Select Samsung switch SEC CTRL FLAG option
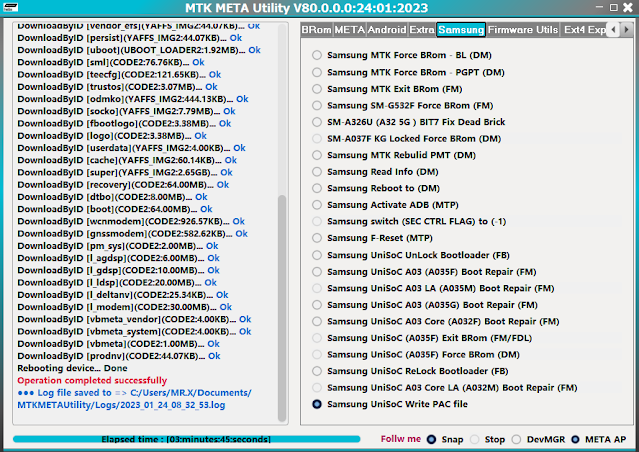Viewport: 639px width, 452px height. (x=409, y=221)
